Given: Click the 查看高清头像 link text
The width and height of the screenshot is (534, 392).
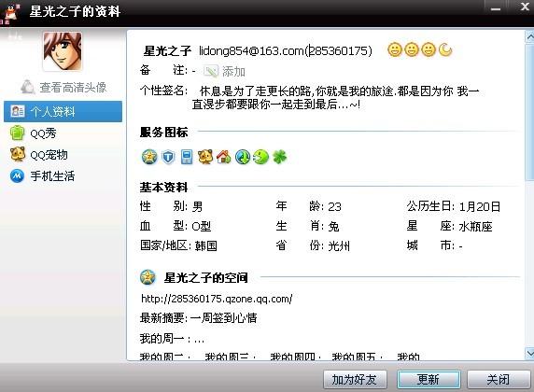Looking at the screenshot, I should [73, 87].
